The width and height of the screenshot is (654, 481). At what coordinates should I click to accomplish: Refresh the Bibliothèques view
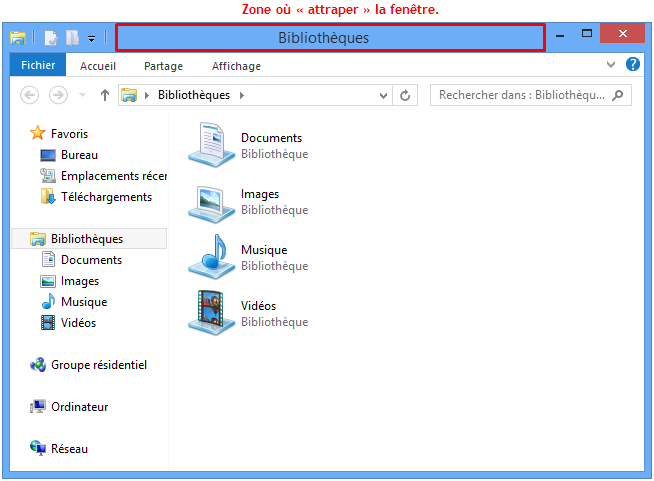405,96
